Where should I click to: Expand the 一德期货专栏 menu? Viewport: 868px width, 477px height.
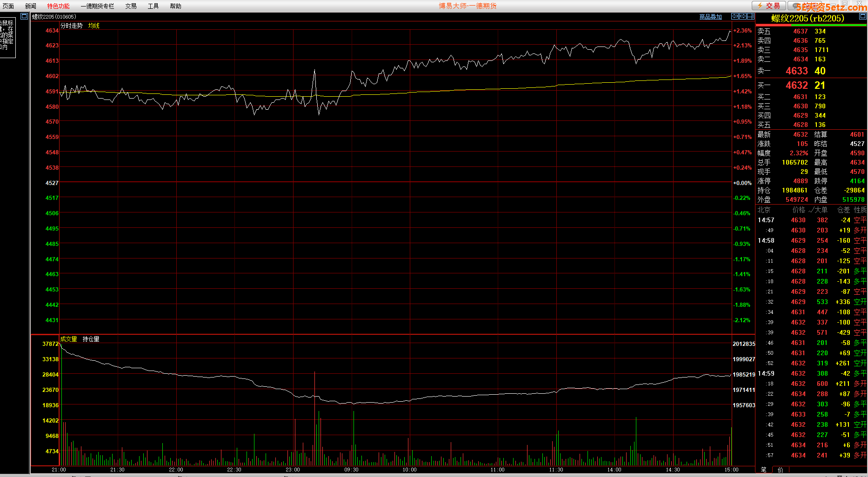(x=97, y=6)
